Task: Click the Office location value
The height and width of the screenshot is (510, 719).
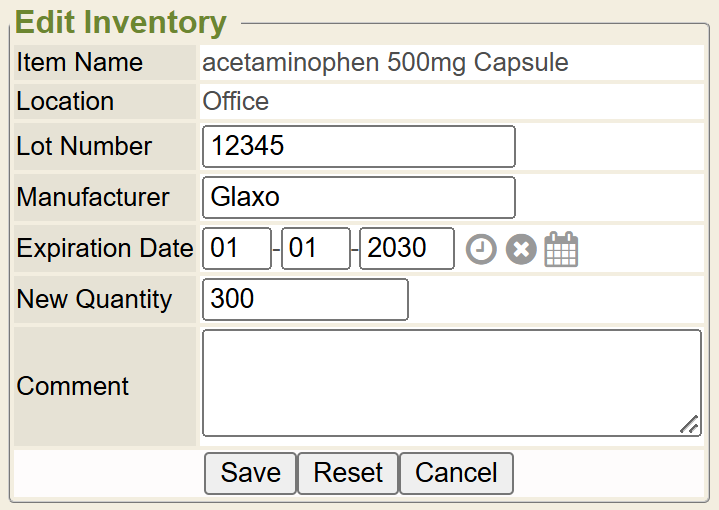Action: [x=236, y=102]
